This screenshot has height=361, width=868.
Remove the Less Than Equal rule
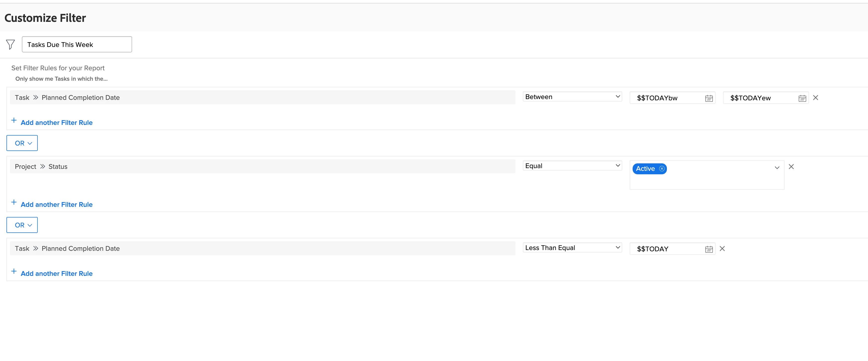(x=722, y=249)
